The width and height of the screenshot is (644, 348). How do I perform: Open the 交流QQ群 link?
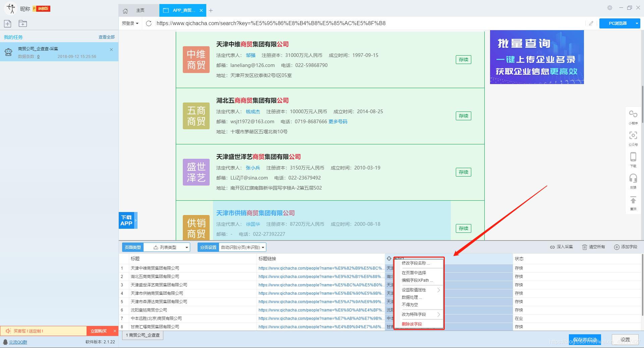[x=18, y=342]
